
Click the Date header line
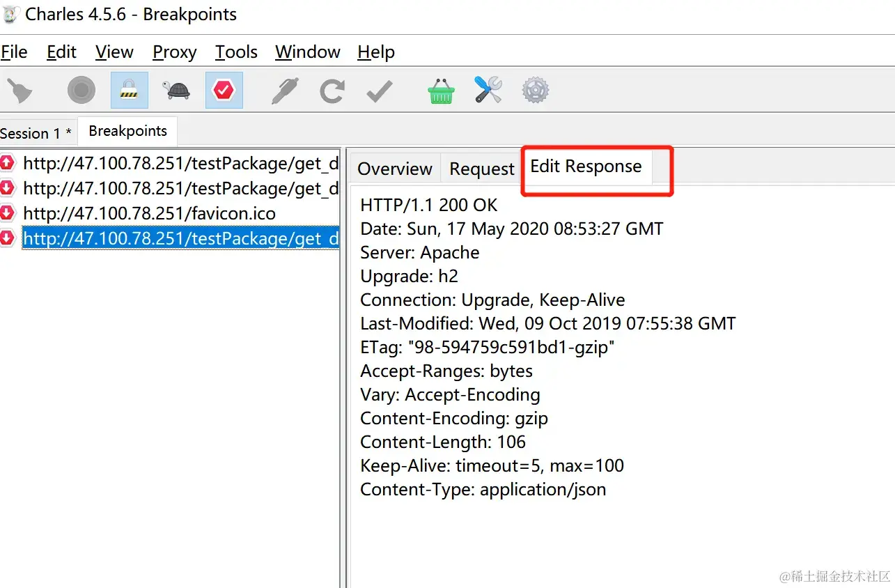point(512,229)
